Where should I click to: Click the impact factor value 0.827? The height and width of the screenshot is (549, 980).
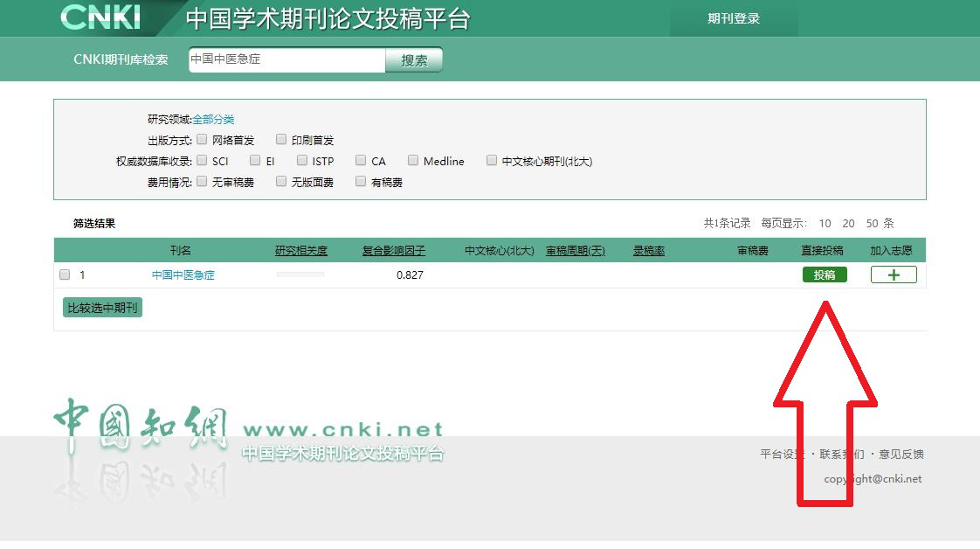pyautogui.click(x=410, y=275)
